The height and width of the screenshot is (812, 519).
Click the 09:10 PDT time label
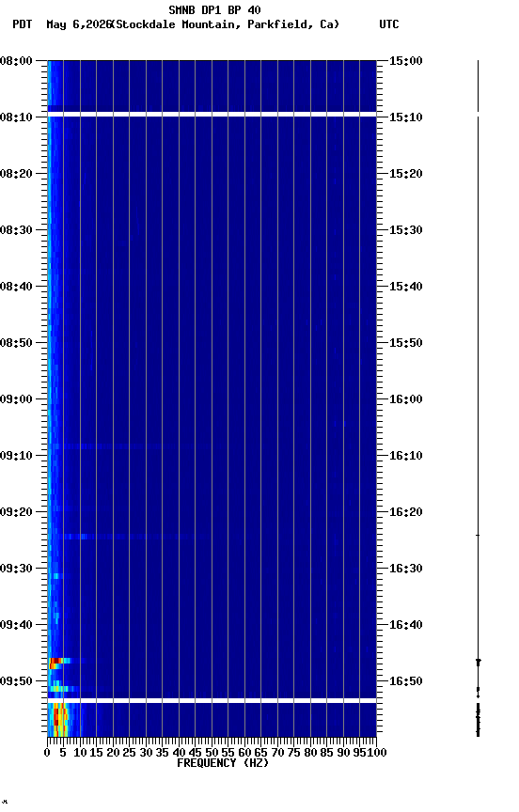[16, 456]
